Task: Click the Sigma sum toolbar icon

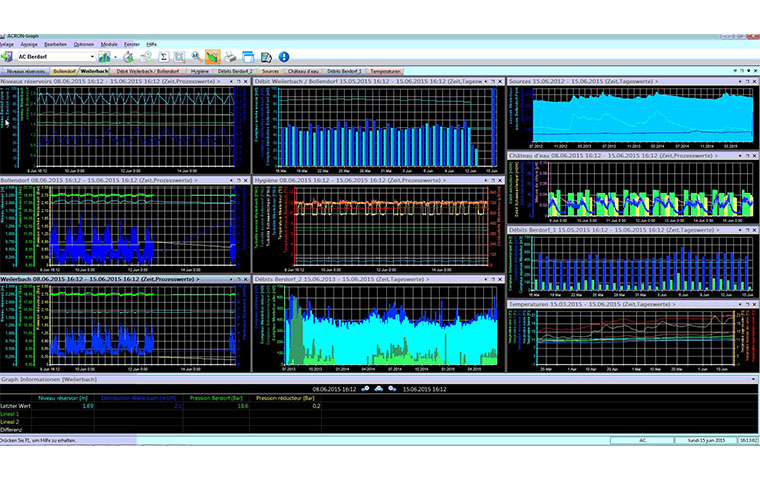Action: point(163,57)
